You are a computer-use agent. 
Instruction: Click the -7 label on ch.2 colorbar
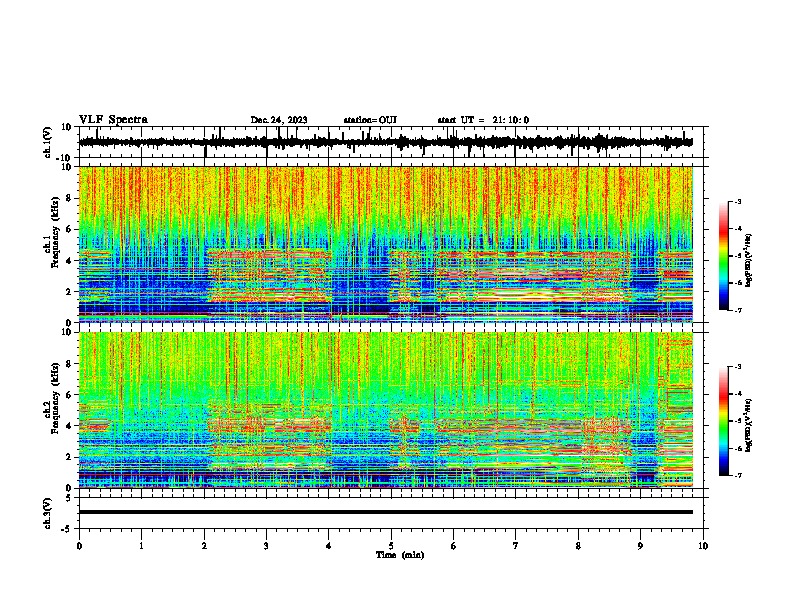click(737, 476)
